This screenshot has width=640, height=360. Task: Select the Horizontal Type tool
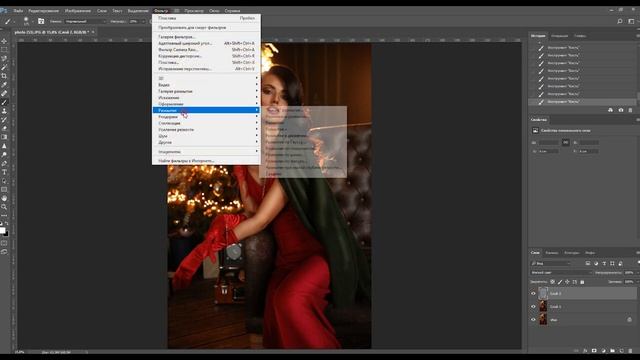[4, 172]
